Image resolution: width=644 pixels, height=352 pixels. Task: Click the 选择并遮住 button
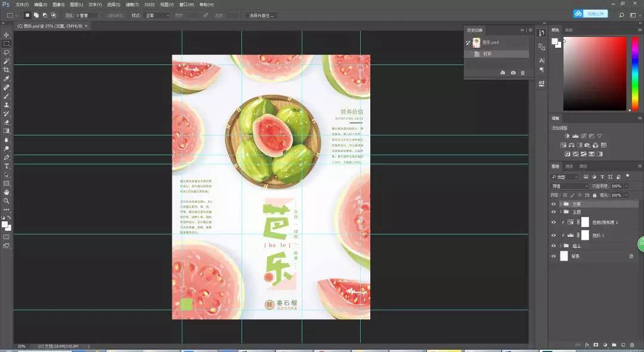coord(261,15)
